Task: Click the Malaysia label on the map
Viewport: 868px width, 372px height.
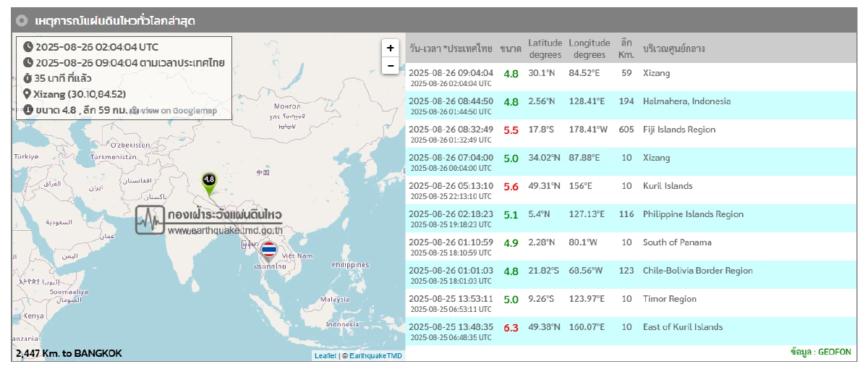Action: [x=335, y=300]
